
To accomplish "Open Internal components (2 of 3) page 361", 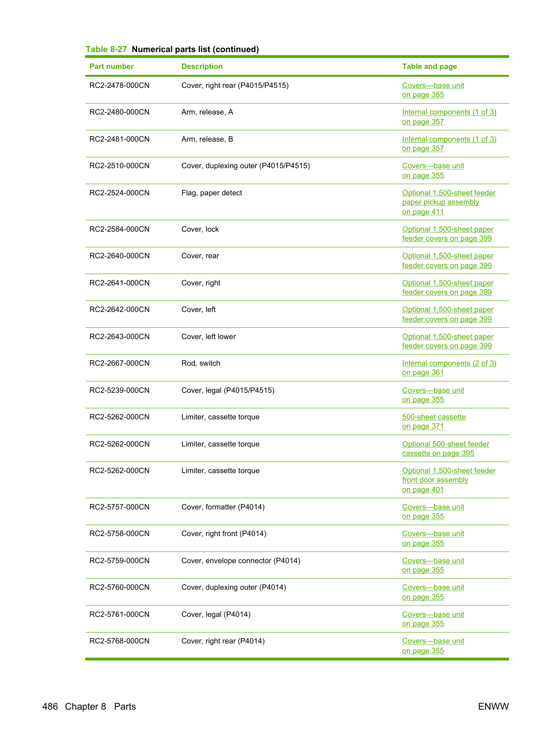I will point(449,368).
